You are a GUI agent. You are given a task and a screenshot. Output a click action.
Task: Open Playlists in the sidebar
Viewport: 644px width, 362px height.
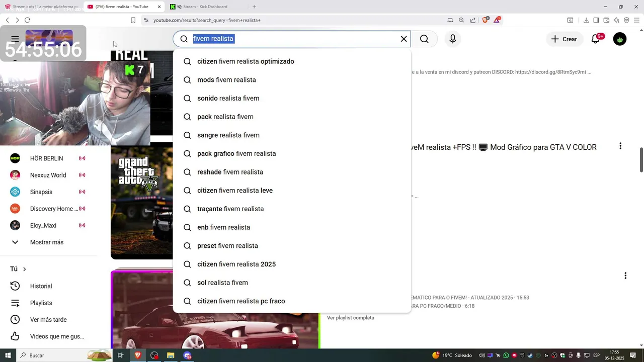click(48, 303)
